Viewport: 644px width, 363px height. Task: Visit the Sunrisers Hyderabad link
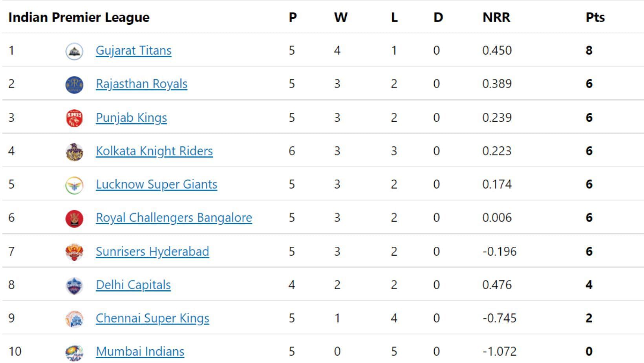(x=152, y=252)
